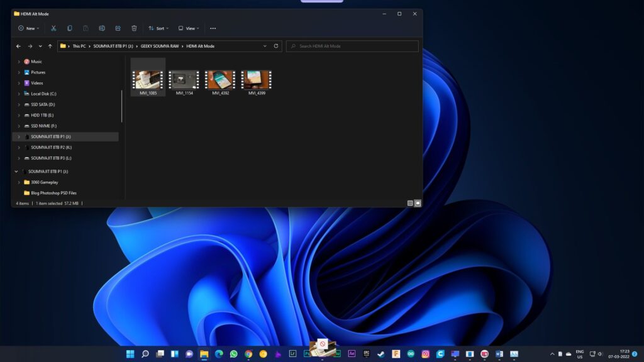644x362 pixels.
Task: Open Task View on taskbar
Action: pos(160,354)
